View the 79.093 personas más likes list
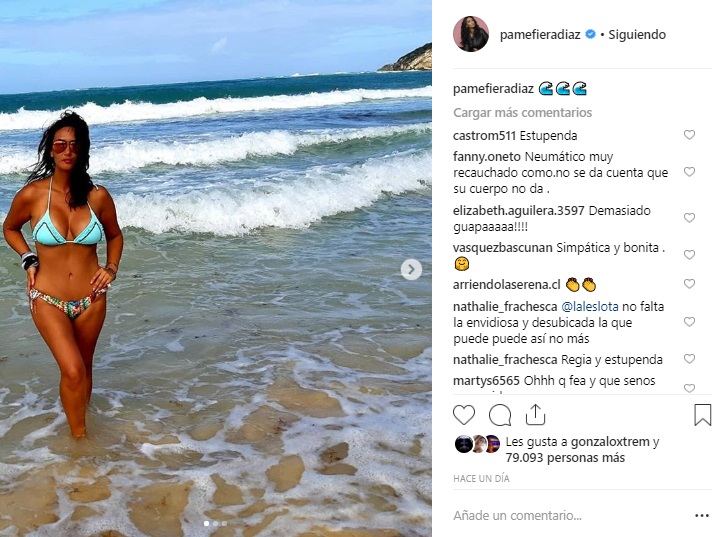715x537 pixels. pos(565,458)
